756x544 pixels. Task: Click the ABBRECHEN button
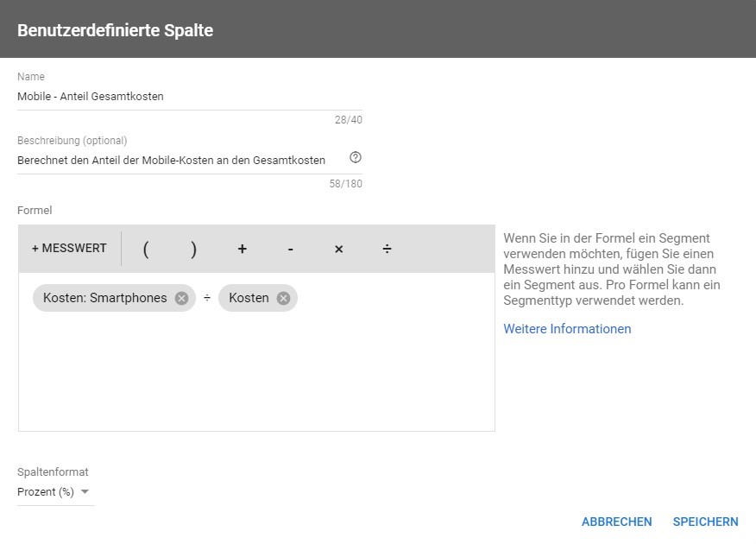pyautogui.click(x=617, y=522)
